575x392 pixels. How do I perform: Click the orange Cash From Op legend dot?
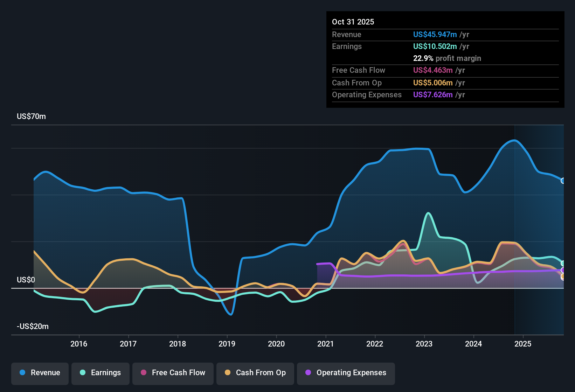[x=228, y=373]
